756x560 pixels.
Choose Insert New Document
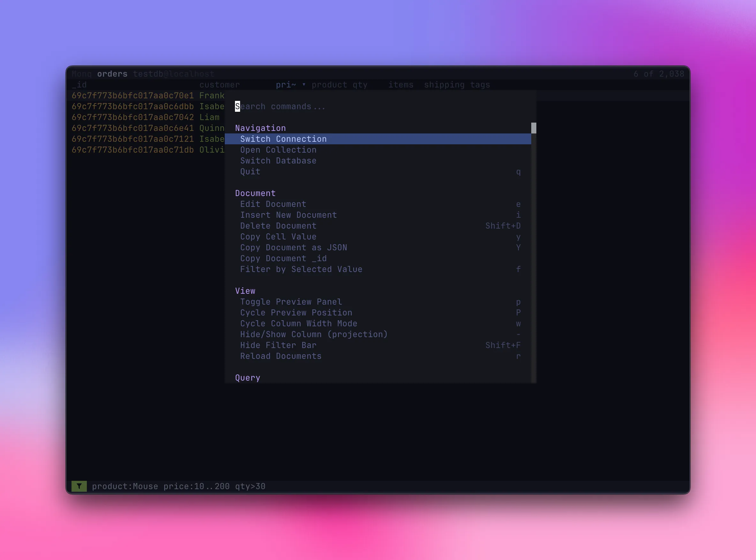[378, 215]
